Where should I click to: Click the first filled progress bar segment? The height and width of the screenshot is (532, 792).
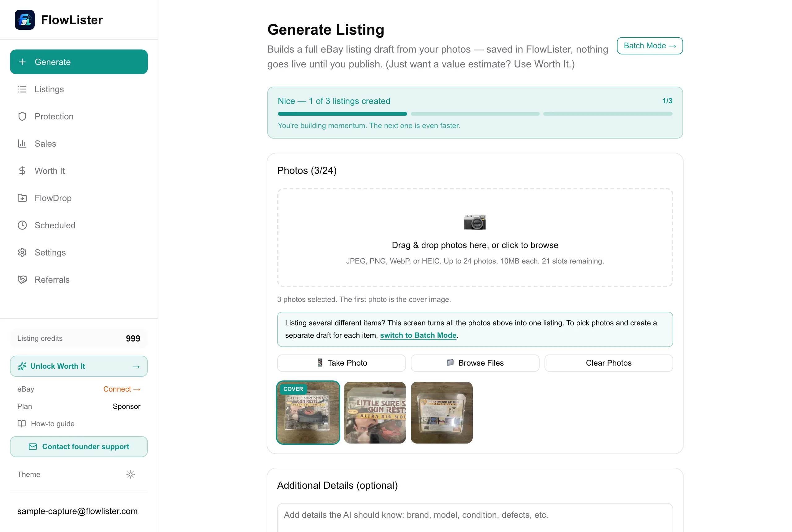[342, 114]
